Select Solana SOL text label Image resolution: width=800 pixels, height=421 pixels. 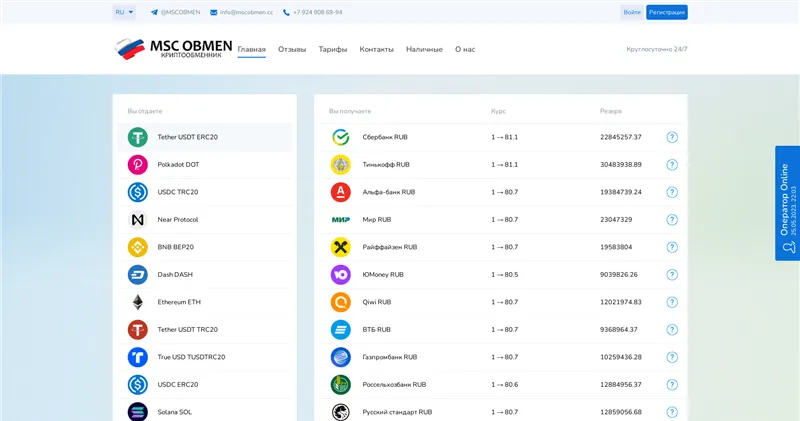pyautogui.click(x=174, y=412)
